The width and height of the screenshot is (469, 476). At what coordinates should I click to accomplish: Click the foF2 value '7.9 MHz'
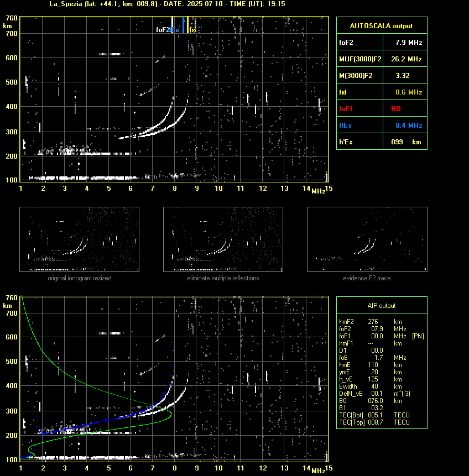pos(409,43)
